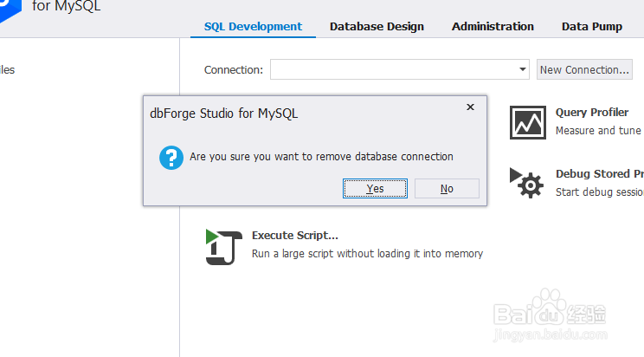
Task: Click 'Measure and tune' description text
Action: tap(598, 131)
